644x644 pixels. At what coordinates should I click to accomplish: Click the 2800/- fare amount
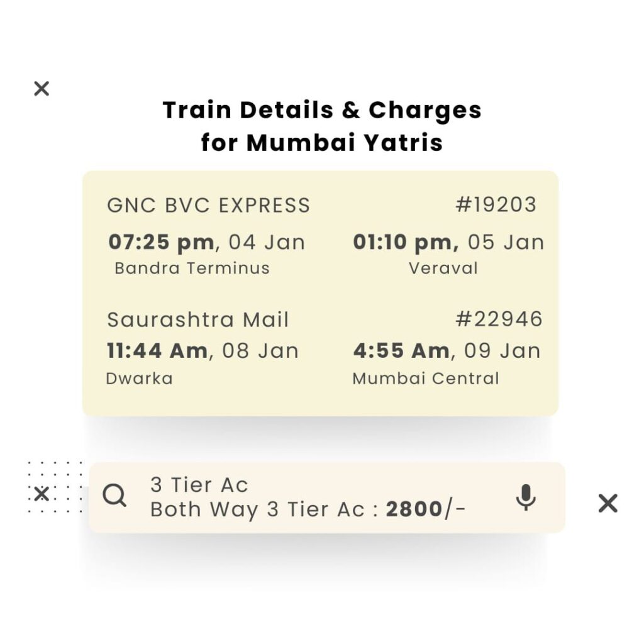click(426, 509)
